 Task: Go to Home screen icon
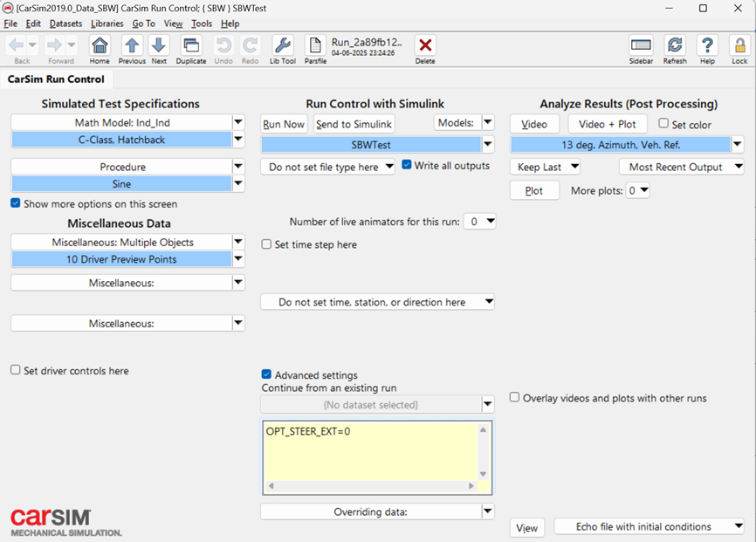[x=100, y=45]
